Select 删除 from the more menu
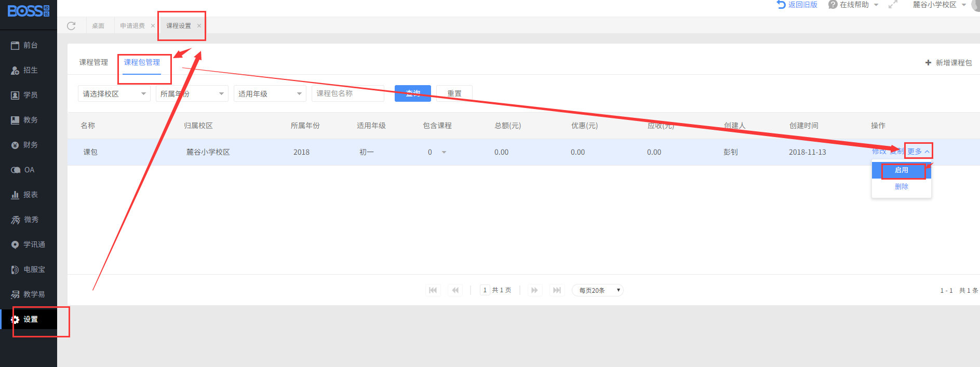Viewport: 980px width, 367px height. [x=902, y=187]
